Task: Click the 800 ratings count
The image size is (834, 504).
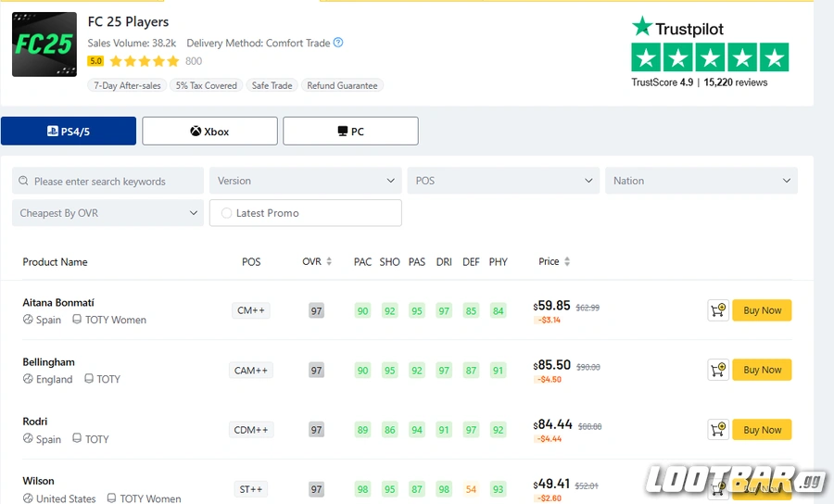Action: 194,61
